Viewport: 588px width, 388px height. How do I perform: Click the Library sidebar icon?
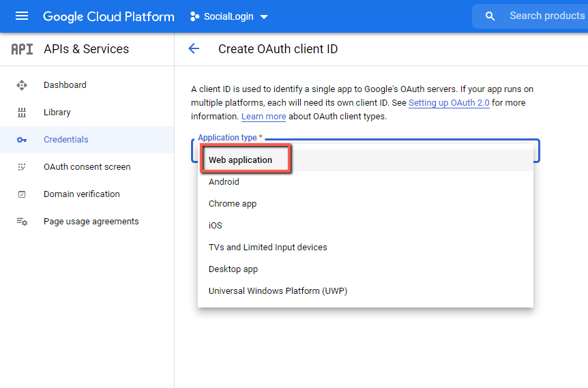pyautogui.click(x=22, y=112)
